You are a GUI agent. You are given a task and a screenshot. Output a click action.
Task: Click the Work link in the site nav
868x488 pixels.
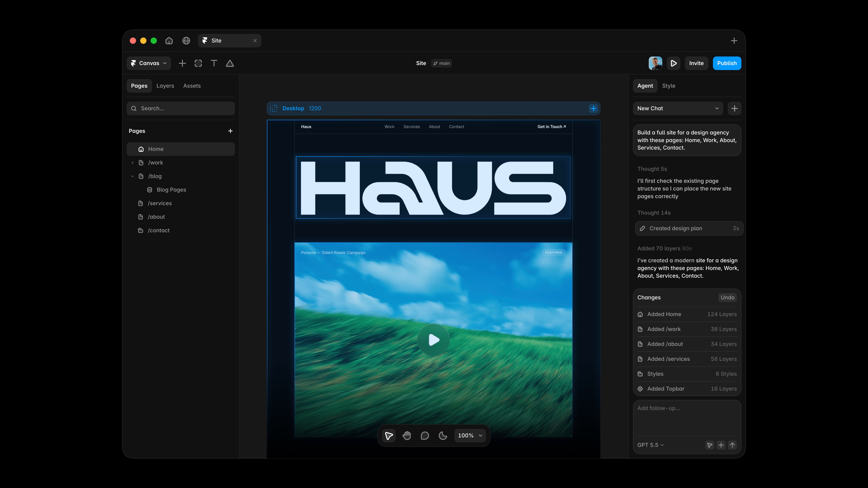[389, 127]
